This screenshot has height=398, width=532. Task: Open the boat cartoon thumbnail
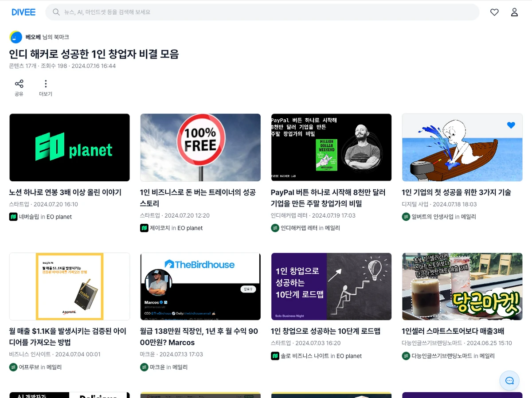(x=462, y=148)
